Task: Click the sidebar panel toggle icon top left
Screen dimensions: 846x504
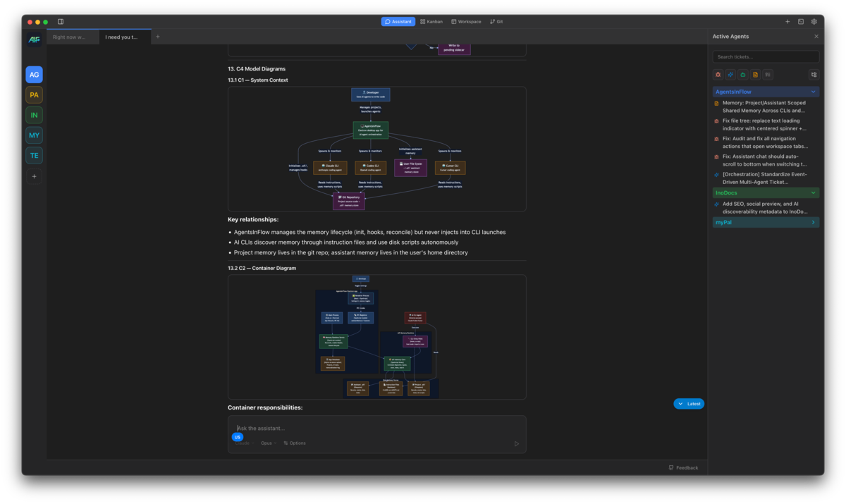Action: (x=62, y=21)
